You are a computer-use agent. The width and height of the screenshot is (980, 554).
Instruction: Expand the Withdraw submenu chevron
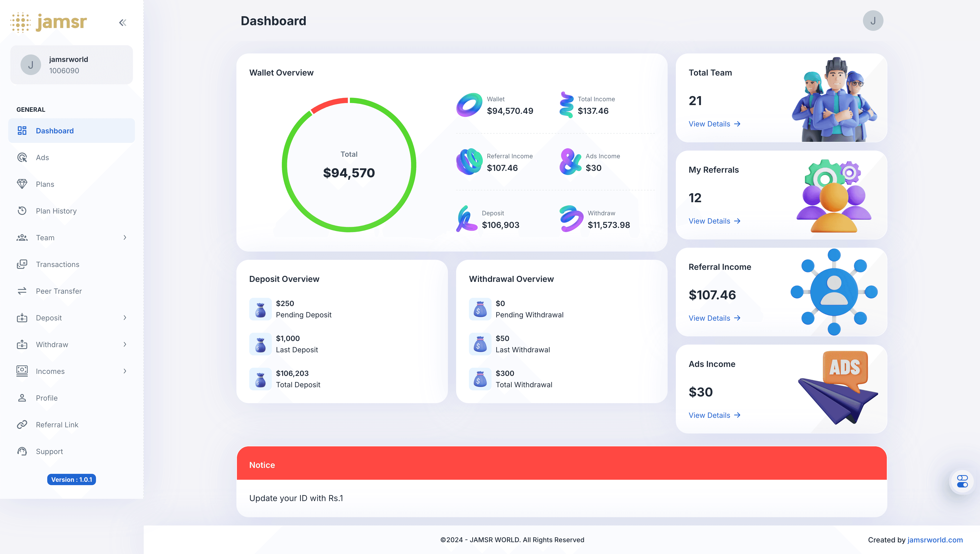pos(125,344)
